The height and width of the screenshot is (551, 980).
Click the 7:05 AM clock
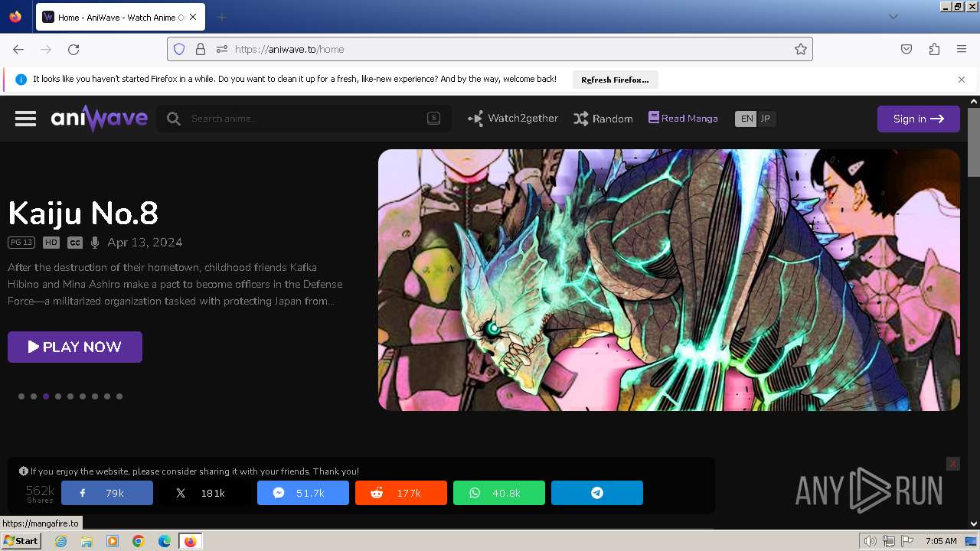[x=941, y=541]
